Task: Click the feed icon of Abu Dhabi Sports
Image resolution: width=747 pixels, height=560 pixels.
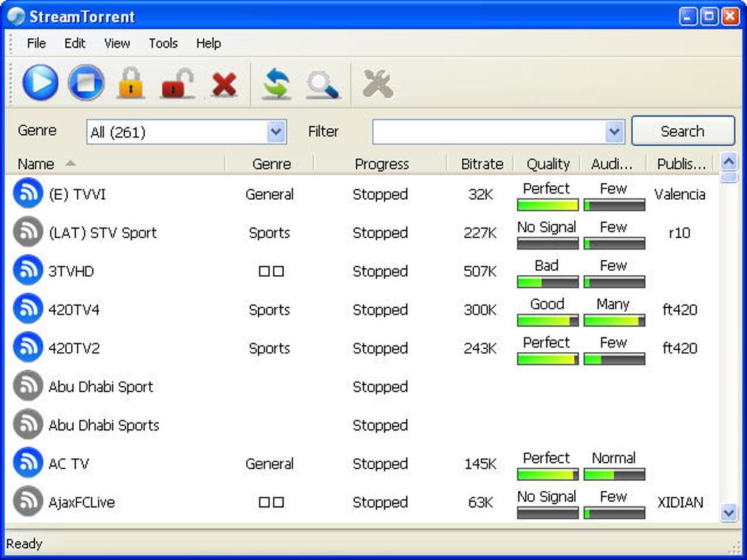Action: 28,425
